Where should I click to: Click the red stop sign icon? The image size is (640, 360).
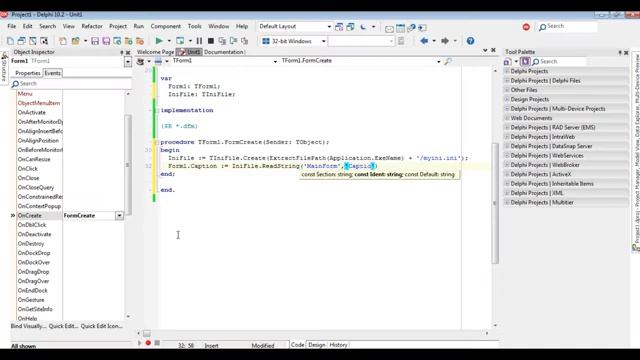(526, 27)
